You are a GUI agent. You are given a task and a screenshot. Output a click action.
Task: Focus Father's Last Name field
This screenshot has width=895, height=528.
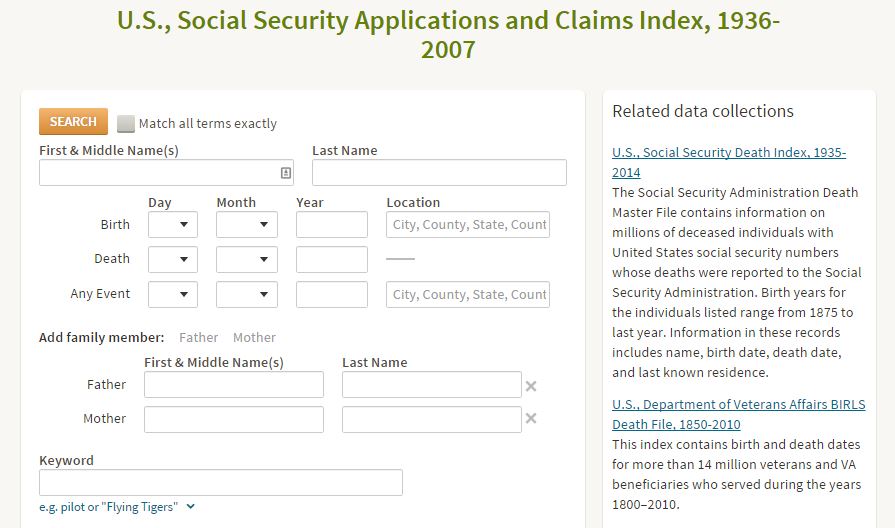pos(432,385)
